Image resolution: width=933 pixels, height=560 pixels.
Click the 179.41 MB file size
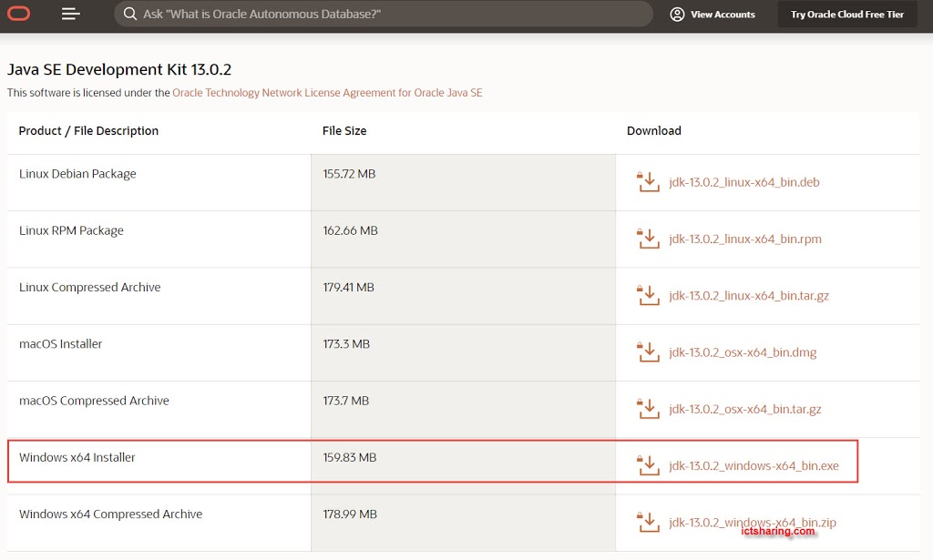coord(349,288)
